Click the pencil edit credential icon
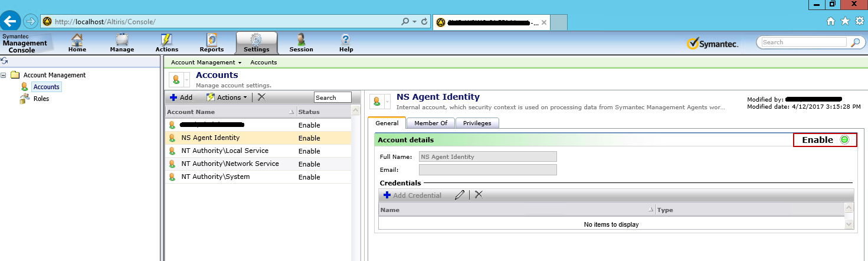Viewport: 868px width, 261px height. [x=460, y=195]
